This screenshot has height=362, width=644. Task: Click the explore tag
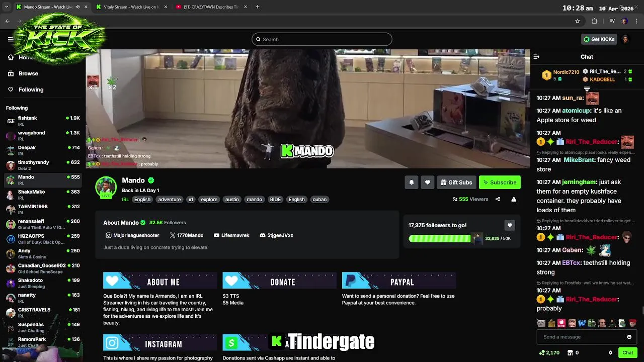pyautogui.click(x=209, y=200)
